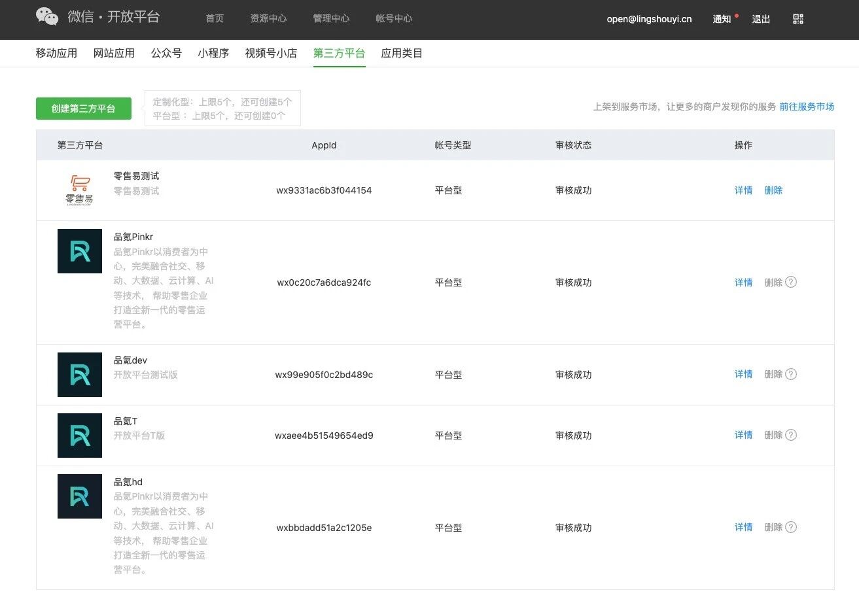Click the 审核成功 status for 品氪T
859x616 pixels.
(573, 436)
